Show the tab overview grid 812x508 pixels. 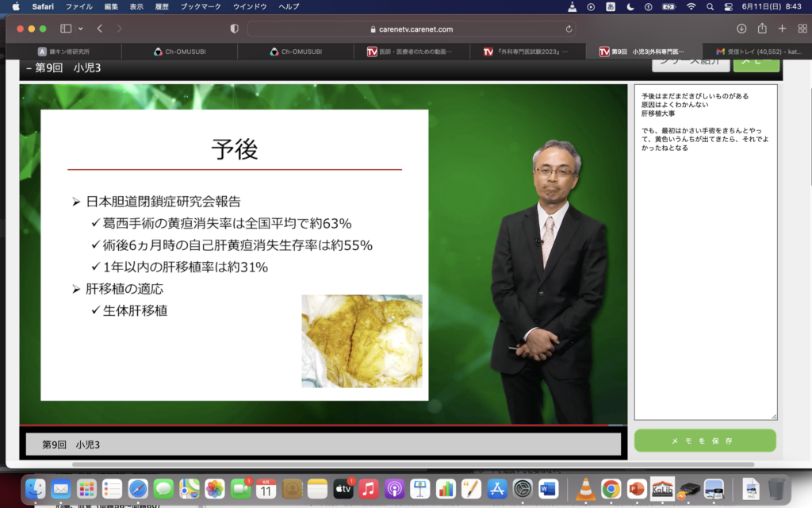point(801,29)
